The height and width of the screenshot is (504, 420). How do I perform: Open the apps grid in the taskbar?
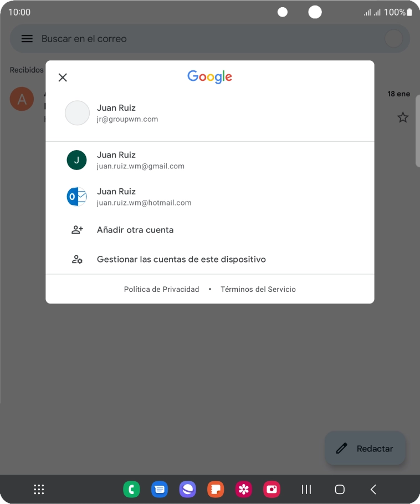coord(39,489)
